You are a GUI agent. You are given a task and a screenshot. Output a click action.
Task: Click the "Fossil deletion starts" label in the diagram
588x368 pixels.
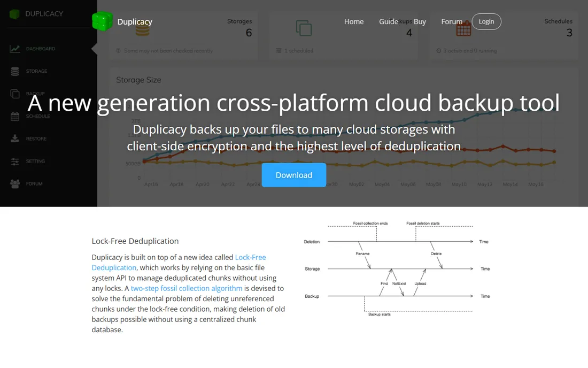point(423,223)
